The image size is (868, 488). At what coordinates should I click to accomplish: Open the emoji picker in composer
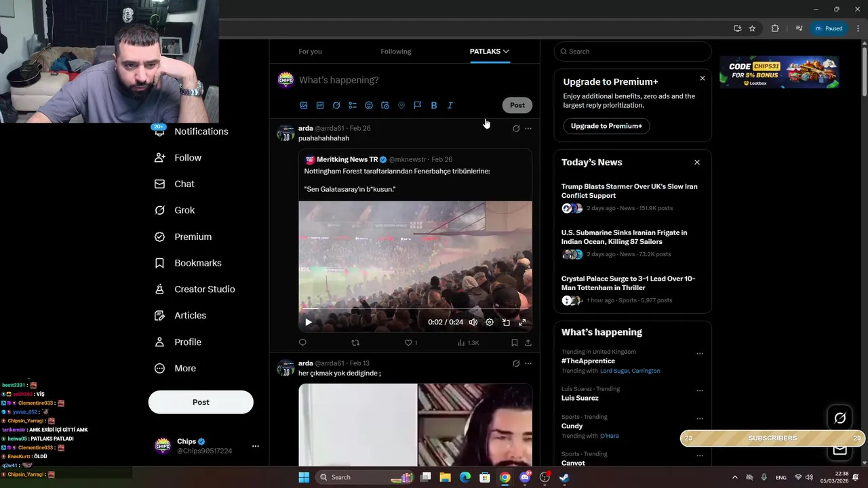pos(369,105)
